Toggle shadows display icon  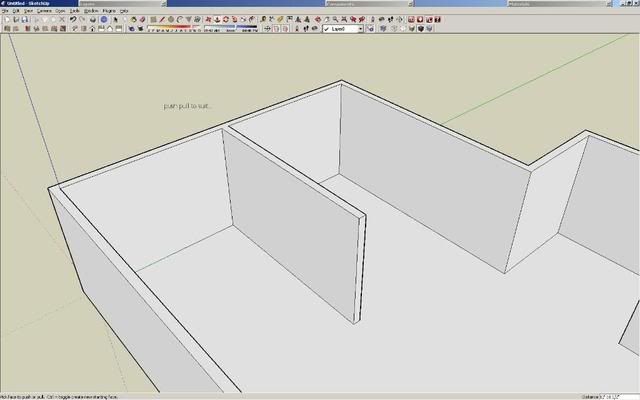pos(140,29)
